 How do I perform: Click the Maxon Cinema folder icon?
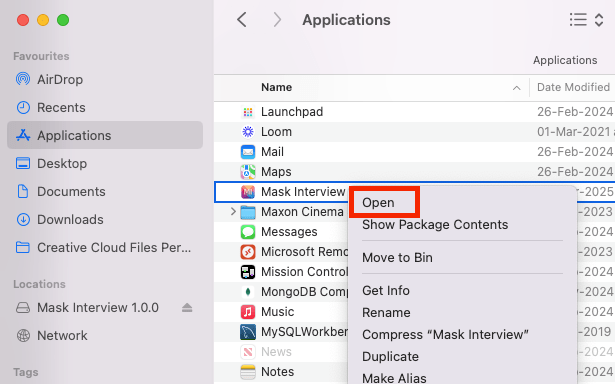248,212
